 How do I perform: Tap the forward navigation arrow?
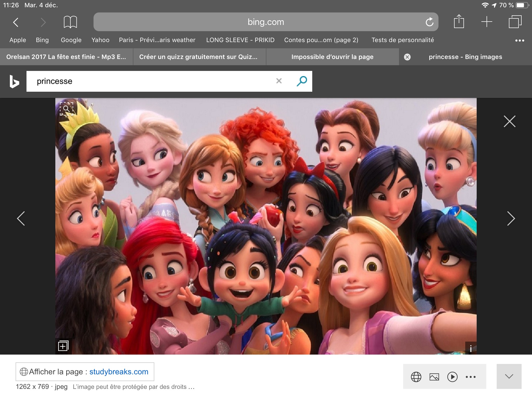pyautogui.click(x=43, y=22)
